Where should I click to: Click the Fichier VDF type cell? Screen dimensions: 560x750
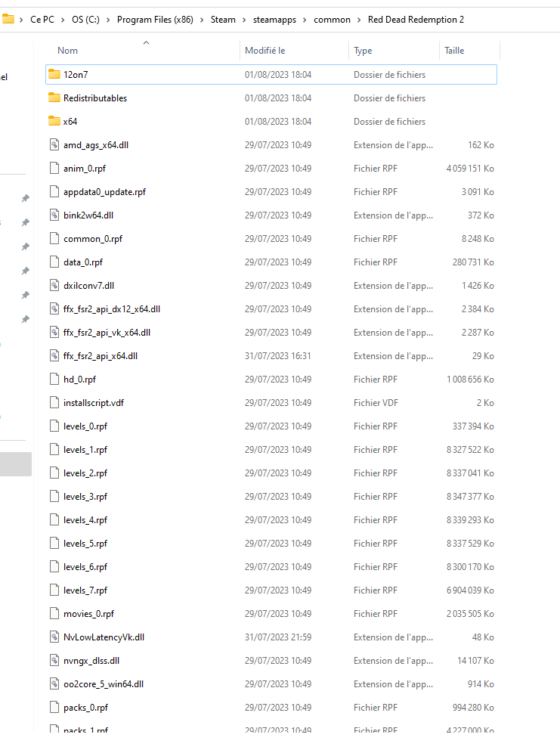[376, 403]
